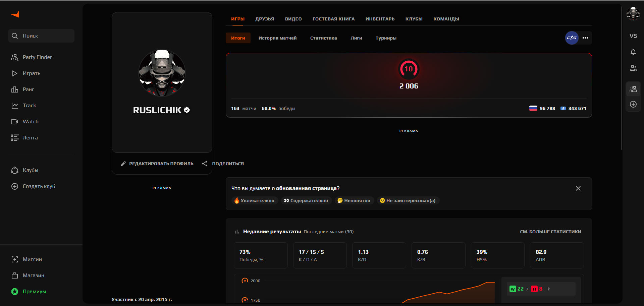
Task: Click the user avatar in top-right corner
Action: (x=633, y=14)
